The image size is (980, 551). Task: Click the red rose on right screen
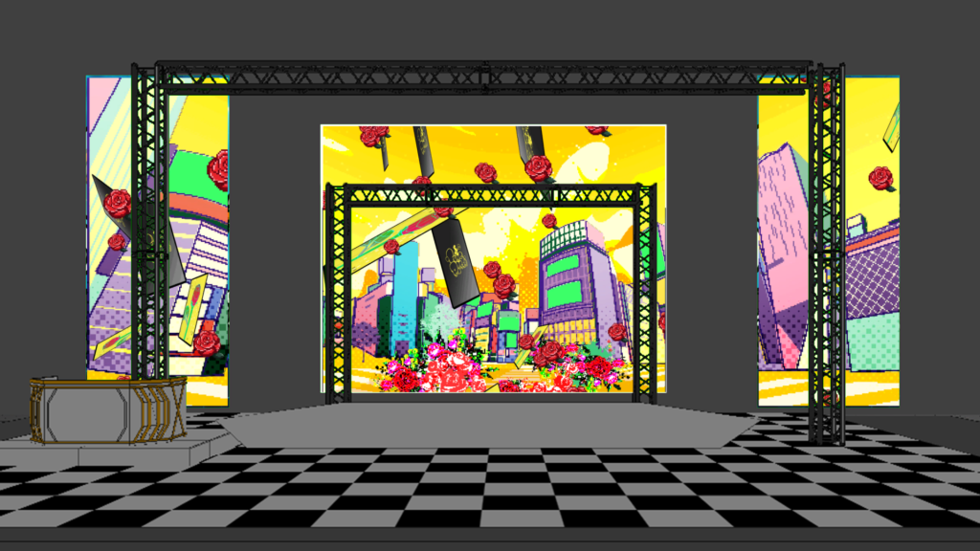[880, 178]
